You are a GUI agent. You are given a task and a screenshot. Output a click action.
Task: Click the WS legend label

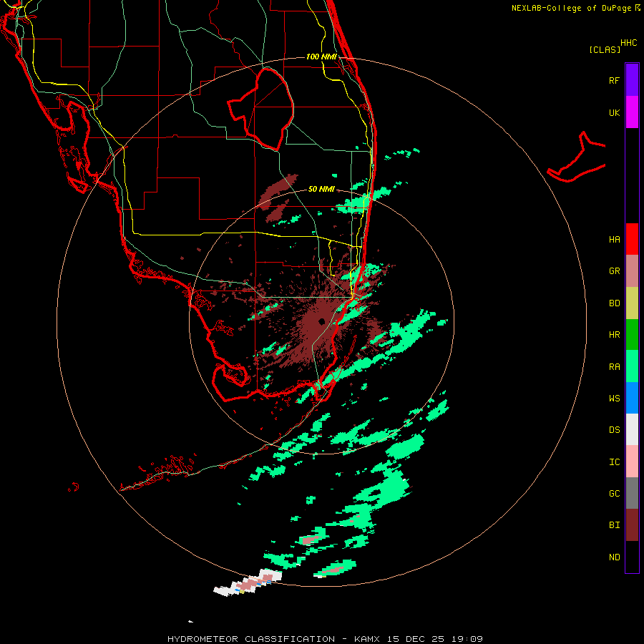pyautogui.click(x=614, y=398)
